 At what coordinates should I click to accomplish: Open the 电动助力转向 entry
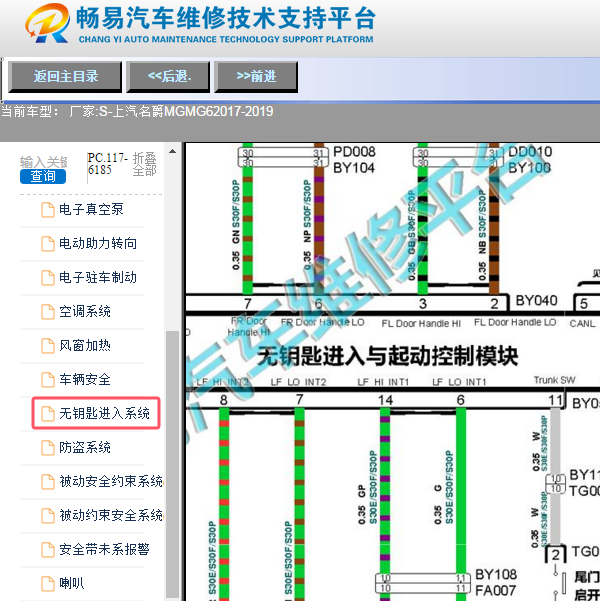98,243
